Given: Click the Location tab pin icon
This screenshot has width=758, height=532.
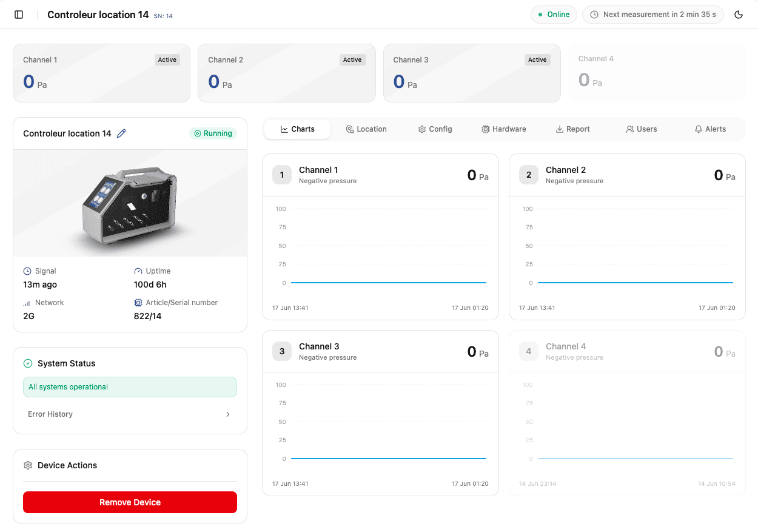Looking at the screenshot, I should (350, 129).
